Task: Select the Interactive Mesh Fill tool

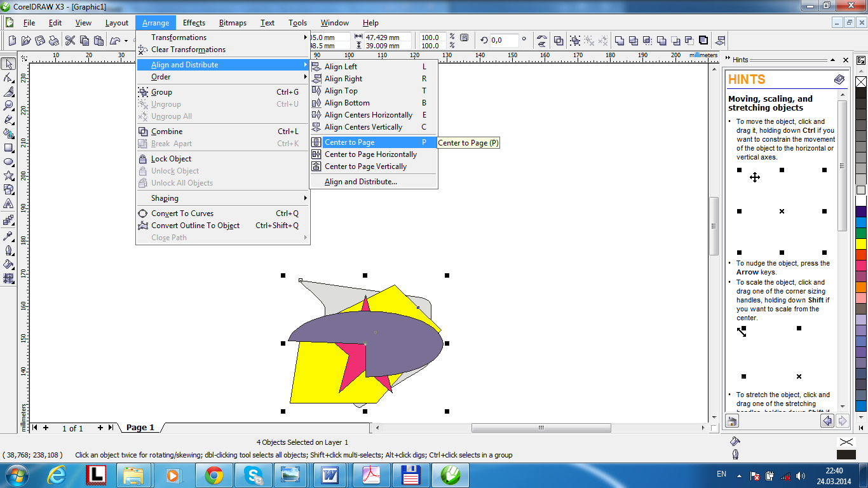Action: click(8, 278)
